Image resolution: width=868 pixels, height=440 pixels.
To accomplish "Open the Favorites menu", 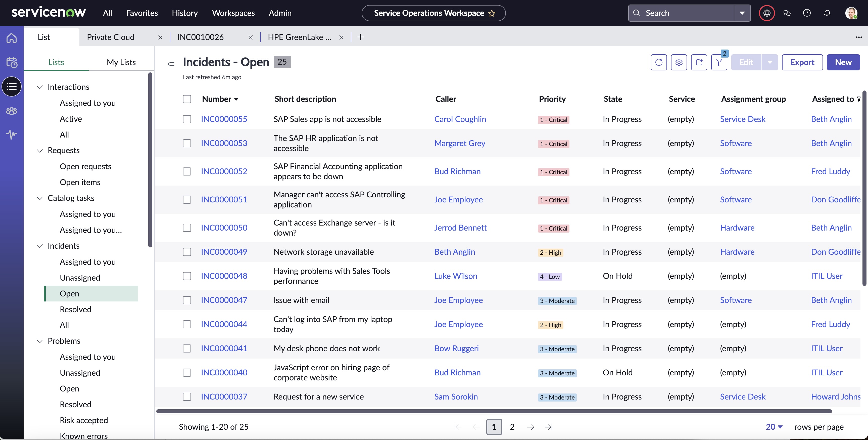I will point(142,13).
